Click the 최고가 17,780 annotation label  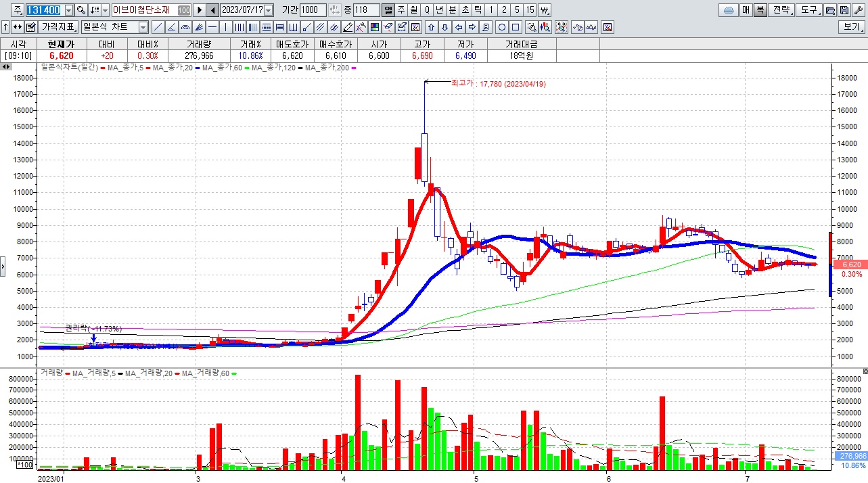coord(498,84)
